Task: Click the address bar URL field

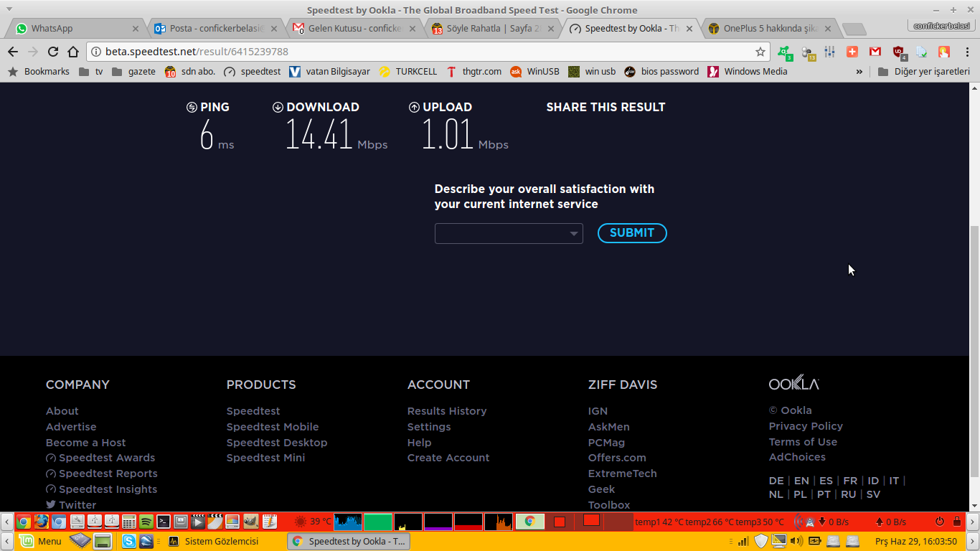Action: [428, 52]
